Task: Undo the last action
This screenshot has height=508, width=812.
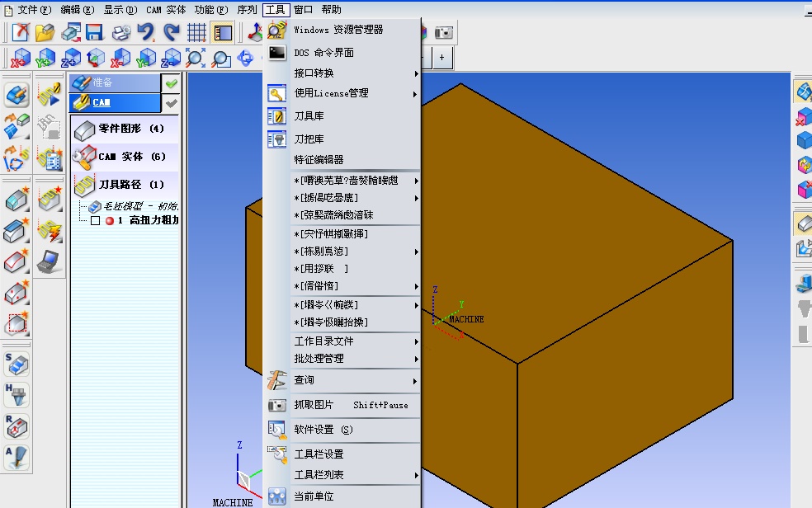Action: coord(146,33)
